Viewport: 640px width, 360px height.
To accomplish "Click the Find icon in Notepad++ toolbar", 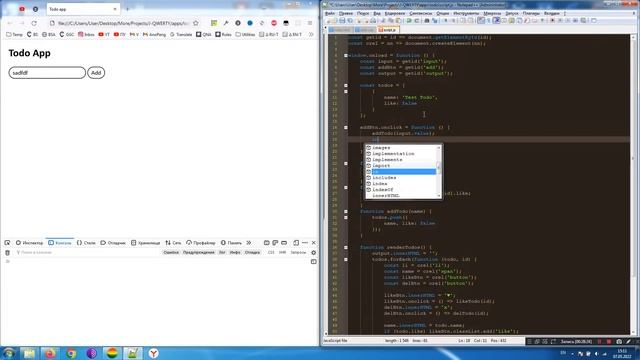I will (427, 20).
